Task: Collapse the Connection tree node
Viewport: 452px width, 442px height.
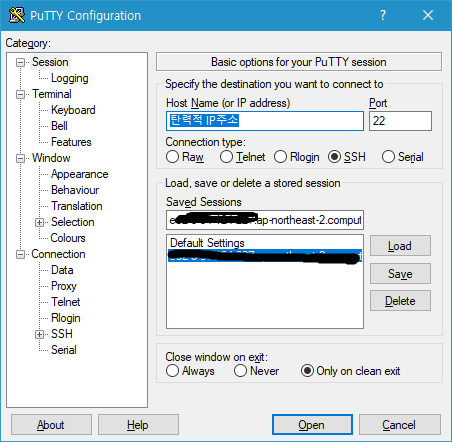Action: (x=21, y=255)
